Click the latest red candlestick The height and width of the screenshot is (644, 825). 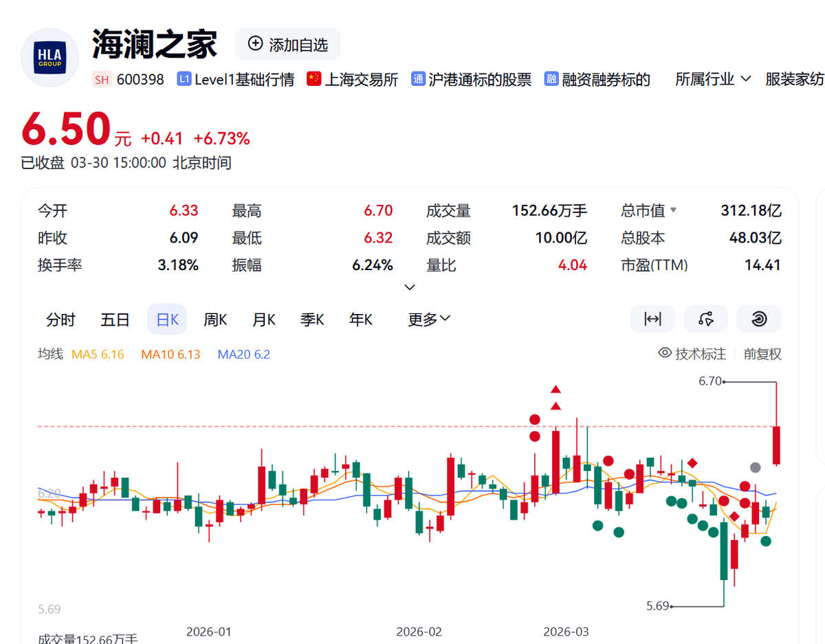[x=776, y=445]
